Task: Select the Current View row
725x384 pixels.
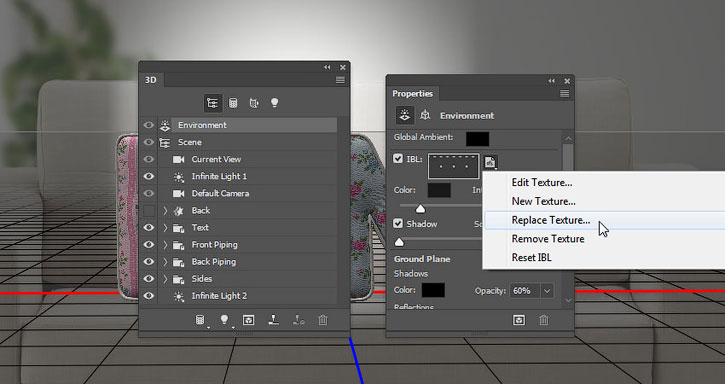Action: click(x=248, y=159)
